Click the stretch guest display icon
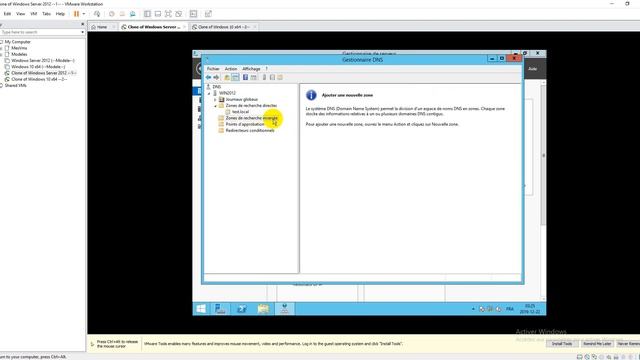 click(x=208, y=14)
